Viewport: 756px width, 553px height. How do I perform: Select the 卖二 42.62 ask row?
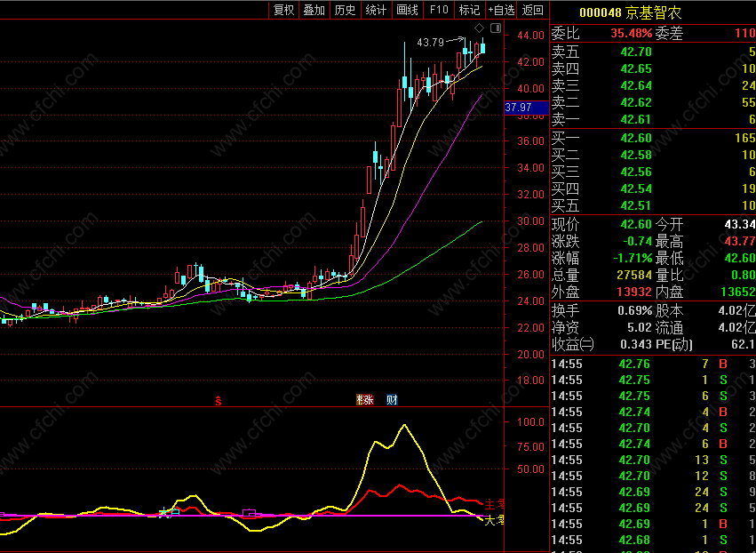tap(653, 102)
